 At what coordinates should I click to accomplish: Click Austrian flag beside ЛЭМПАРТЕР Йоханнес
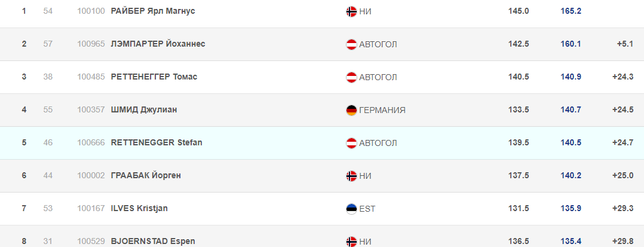click(x=351, y=44)
